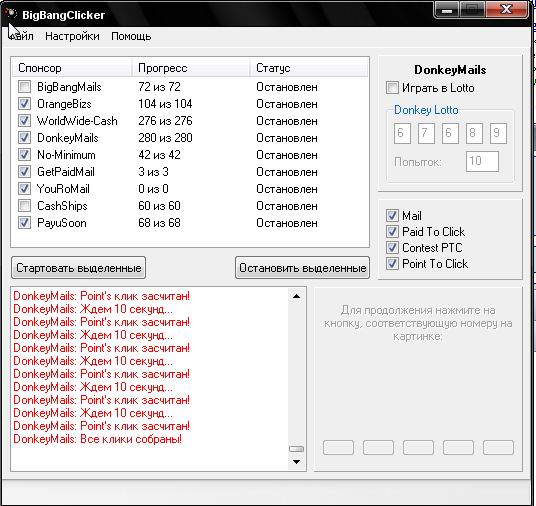
Task: Click the Donkey Lotto field showing 8
Action: click(x=474, y=133)
